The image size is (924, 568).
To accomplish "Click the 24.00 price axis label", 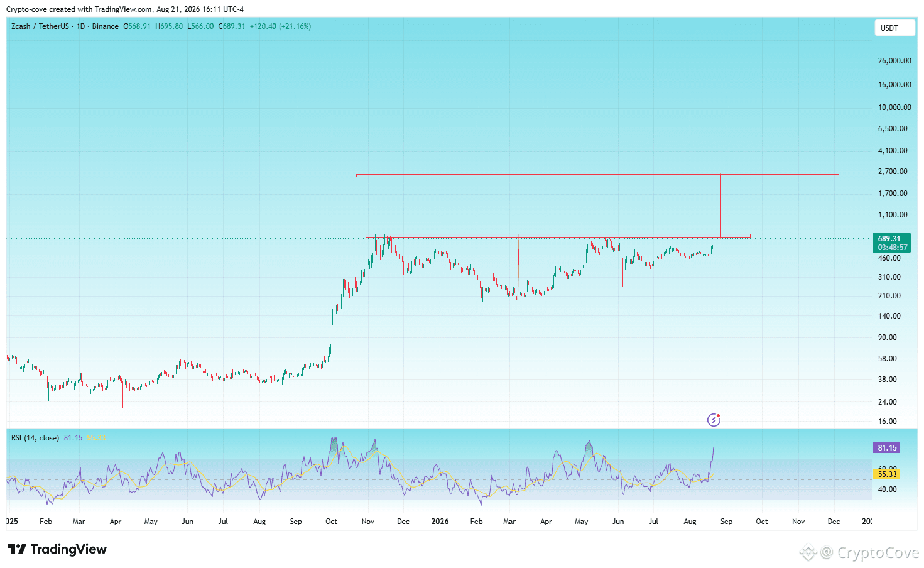I will (888, 402).
